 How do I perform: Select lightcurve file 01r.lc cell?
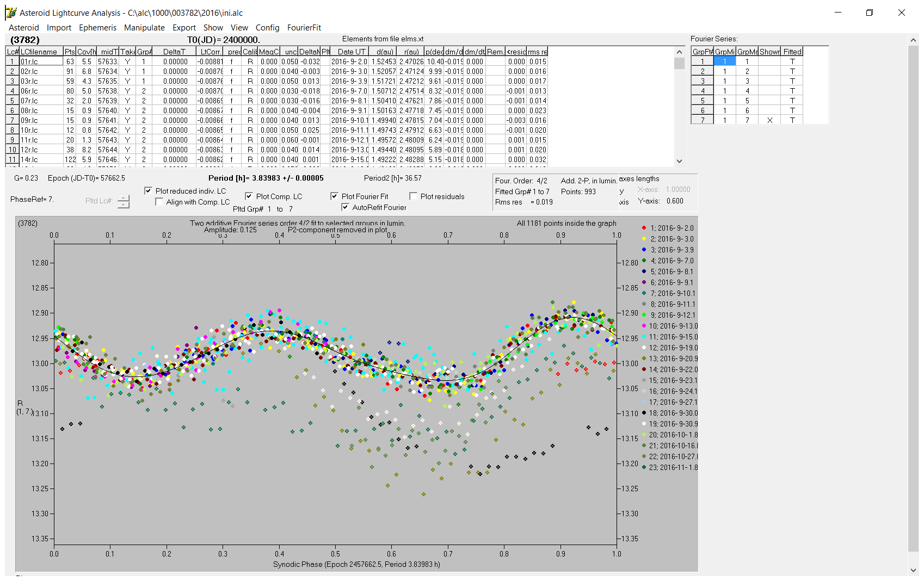coord(41,61)
